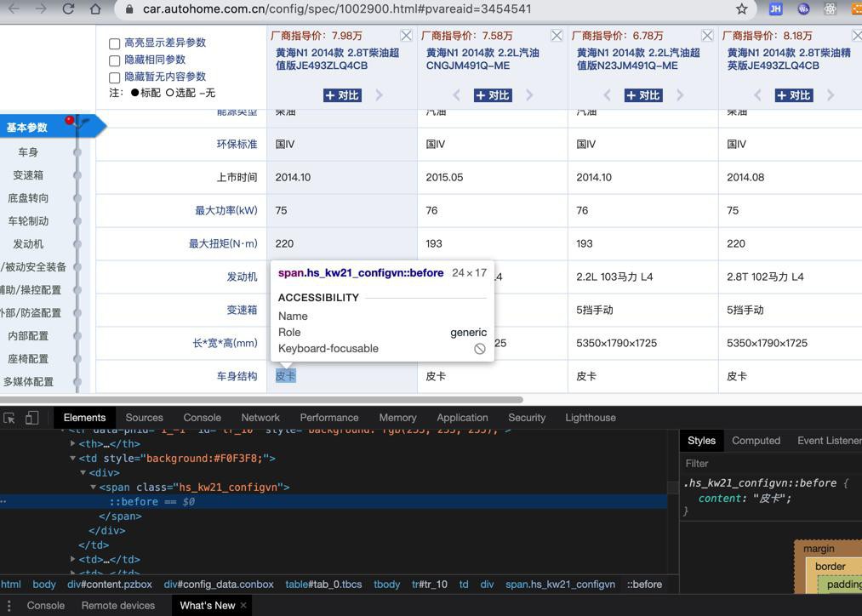Click the page horizontal scrollbar

262,400
